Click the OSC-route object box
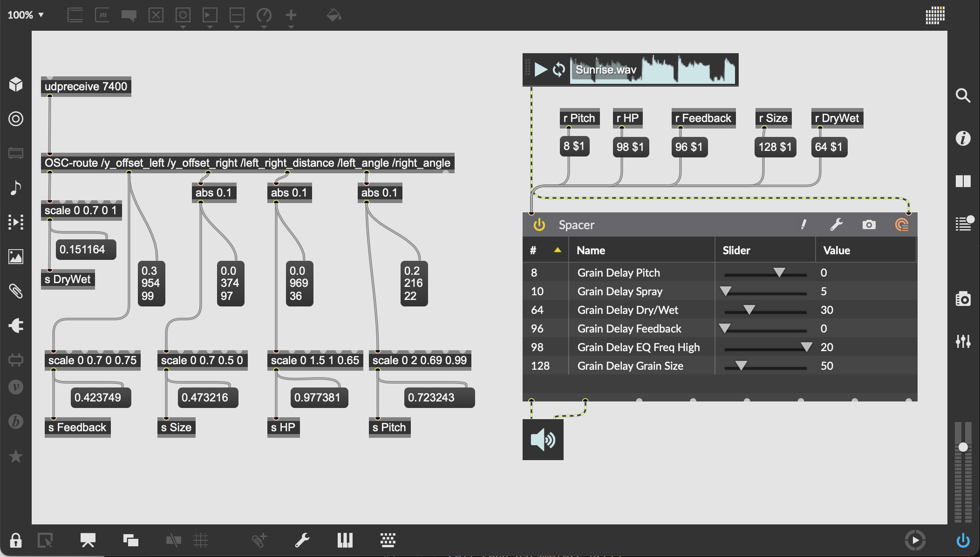The image size is (980, 557). 248,163
